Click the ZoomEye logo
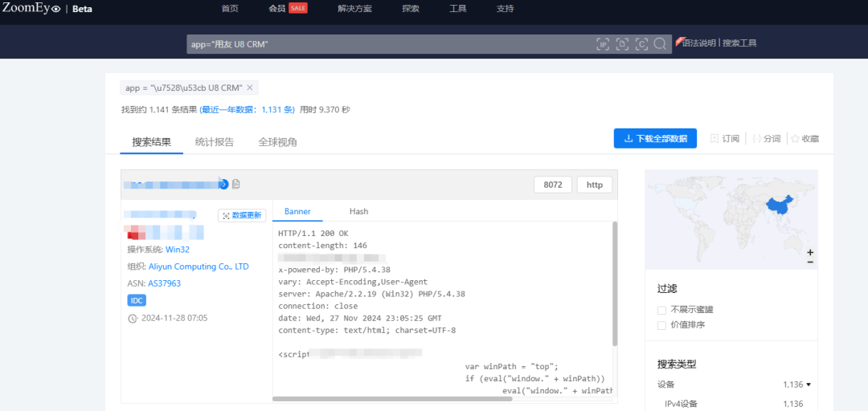Viewport: 868px width, 411px height. click(31, 8)
